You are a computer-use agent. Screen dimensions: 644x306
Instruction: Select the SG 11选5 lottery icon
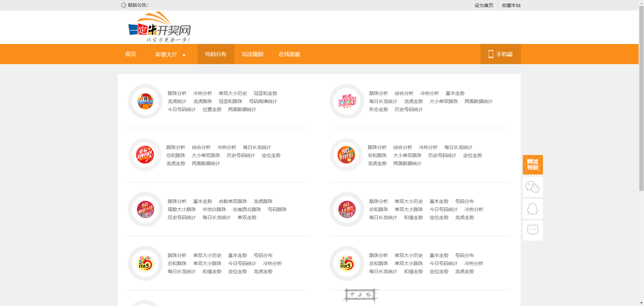pos(347,209)
